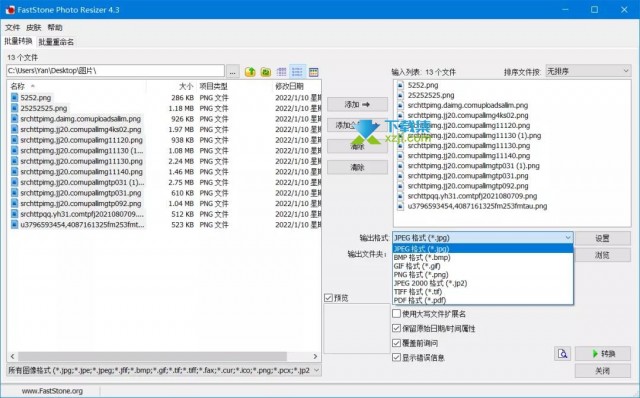Click the 转换 convert button
640x398 pixels.
pos(602,354)
